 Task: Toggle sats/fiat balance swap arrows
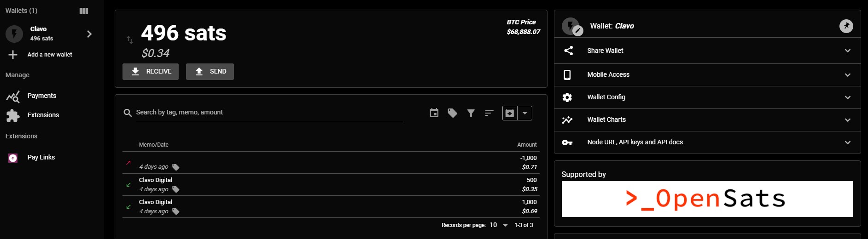click(x=130, y=40)
